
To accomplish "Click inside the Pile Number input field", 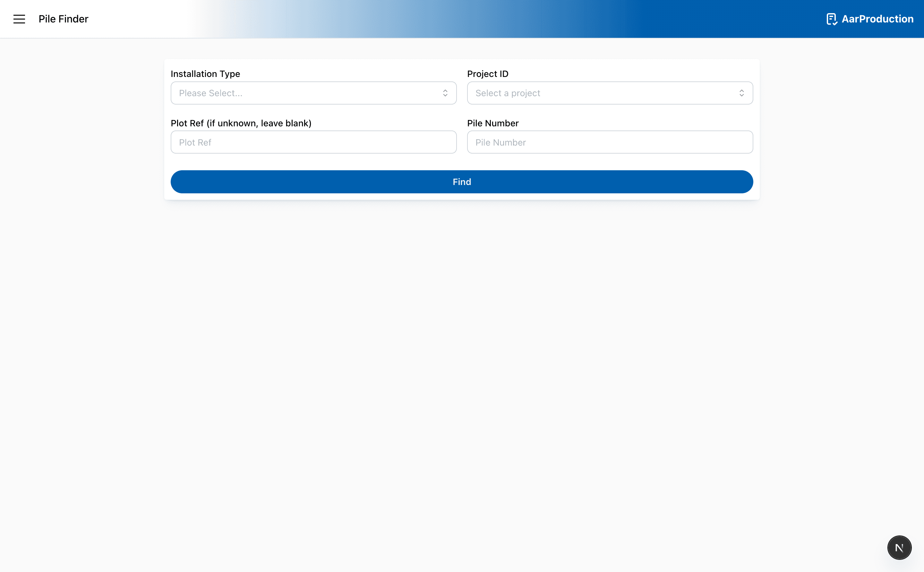I will click(x=610, y=142).
